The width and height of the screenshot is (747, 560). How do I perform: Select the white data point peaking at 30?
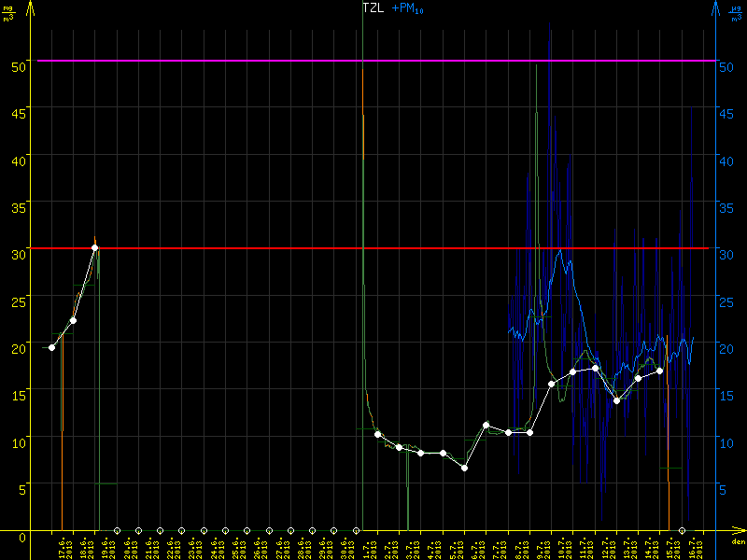tap(95, 248)
